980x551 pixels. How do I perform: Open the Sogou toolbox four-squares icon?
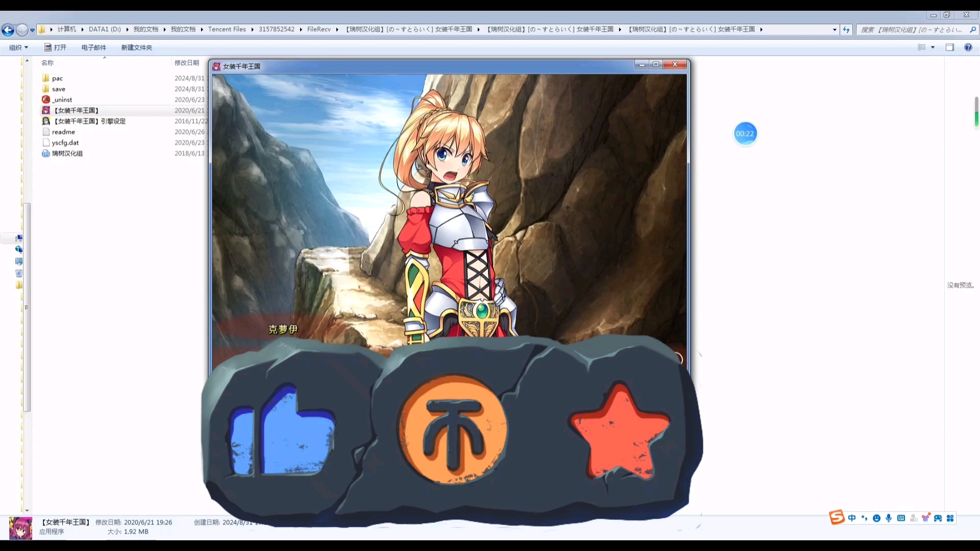click(x=950, y=518)
